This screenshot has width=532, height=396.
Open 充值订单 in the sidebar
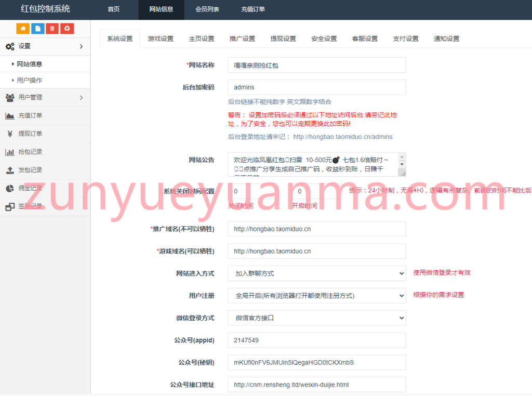pos(45,116)
